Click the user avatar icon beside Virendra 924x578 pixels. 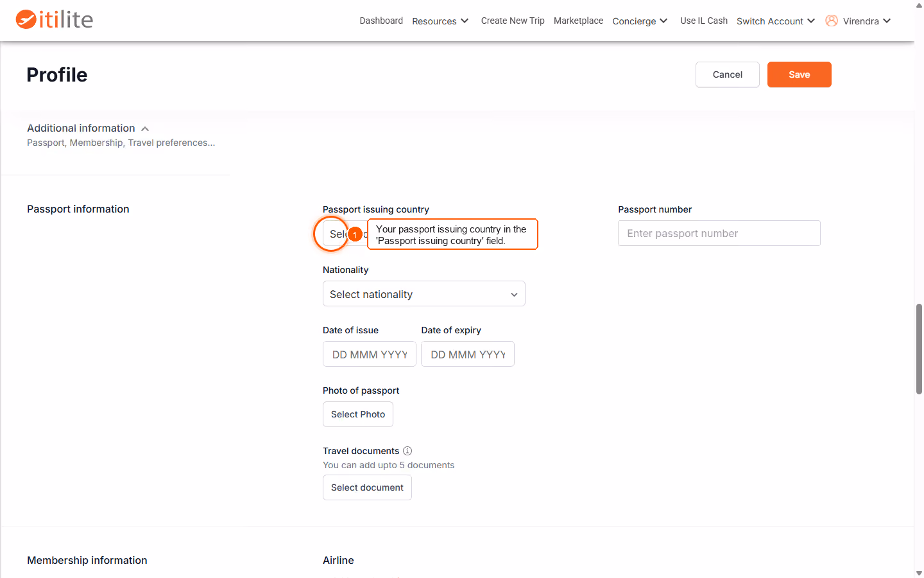click(x=832, y=21)
